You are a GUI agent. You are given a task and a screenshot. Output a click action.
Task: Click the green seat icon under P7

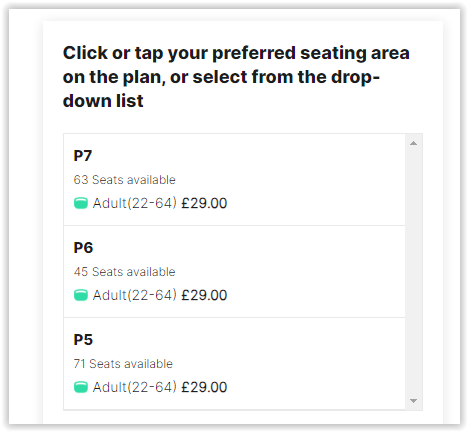click(81, 203)
